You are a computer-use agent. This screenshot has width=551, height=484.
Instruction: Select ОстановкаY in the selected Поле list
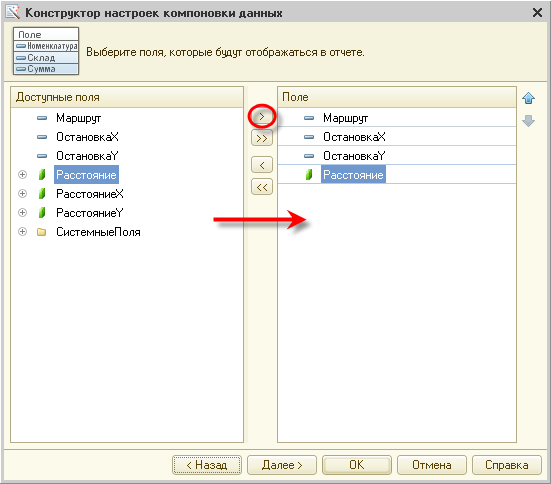[354, 156]
